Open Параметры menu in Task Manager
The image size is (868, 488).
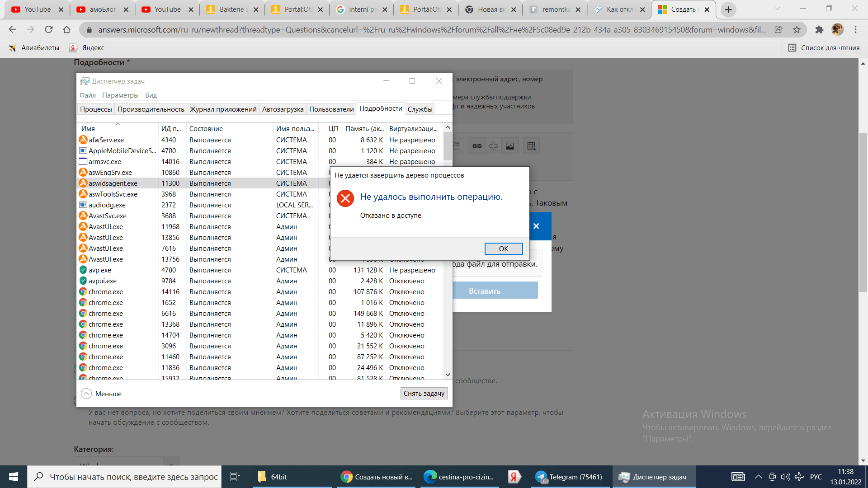[x=120, y=95]
